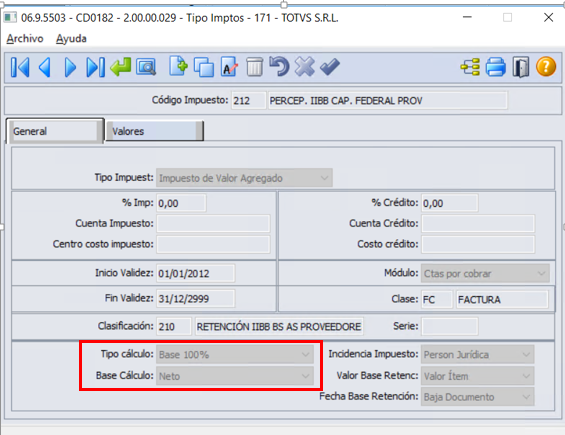Viewport: 565px width, 435px height.
Task: Click the Cuenta Impuesto field
Action: [x=213, y=224]
